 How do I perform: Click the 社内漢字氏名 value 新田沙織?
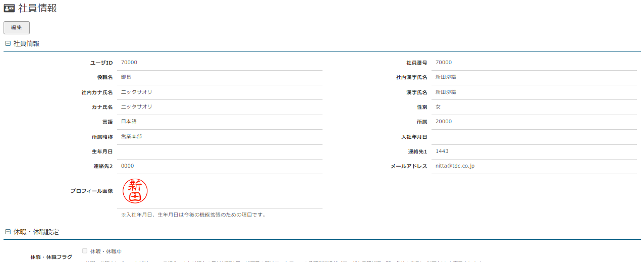[446, 77]
